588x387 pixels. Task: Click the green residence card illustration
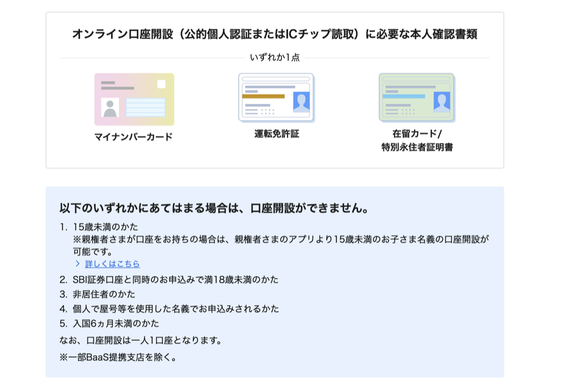(417, 98)
